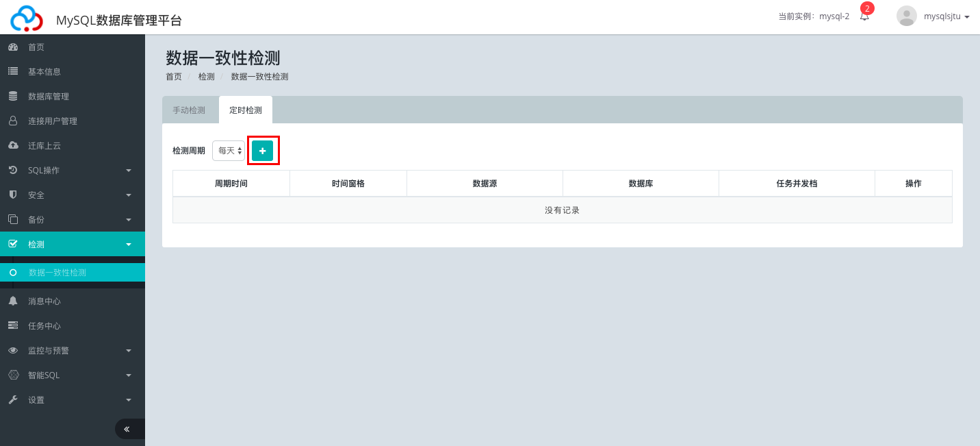The width and height of the screenshot is (980, 446).
Task: Click the 检测 breadcrumb link
Action: coord(207,77)
